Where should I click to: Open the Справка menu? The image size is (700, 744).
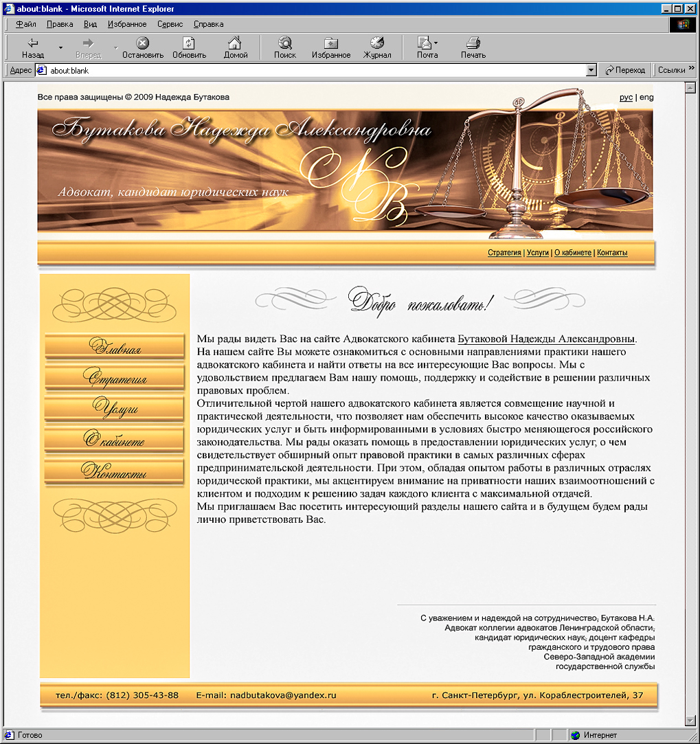point(208,24)
